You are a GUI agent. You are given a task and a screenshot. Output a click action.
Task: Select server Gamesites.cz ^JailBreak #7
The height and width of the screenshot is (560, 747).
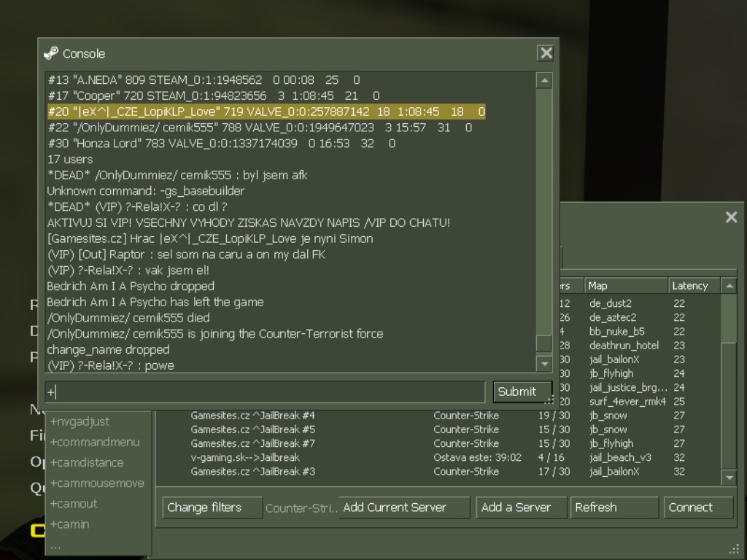pos(252,443)
